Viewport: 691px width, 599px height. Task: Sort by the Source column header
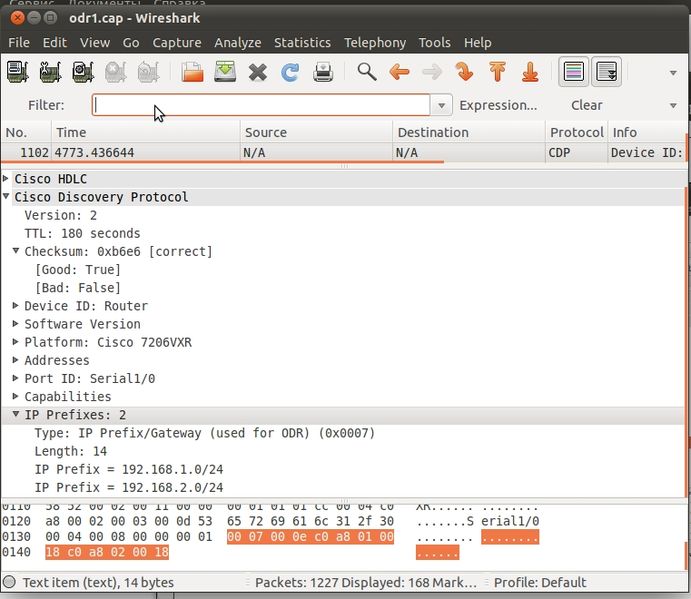coord(316,132)
